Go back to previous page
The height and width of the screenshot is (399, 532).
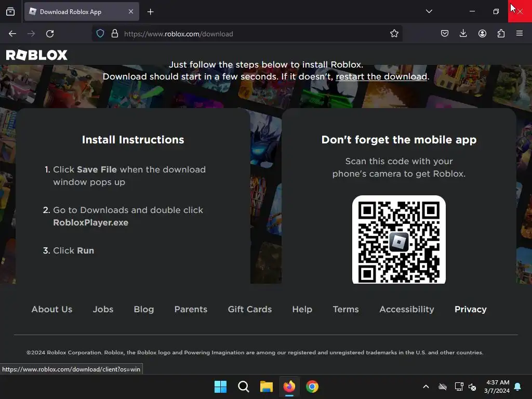point(12,34)
